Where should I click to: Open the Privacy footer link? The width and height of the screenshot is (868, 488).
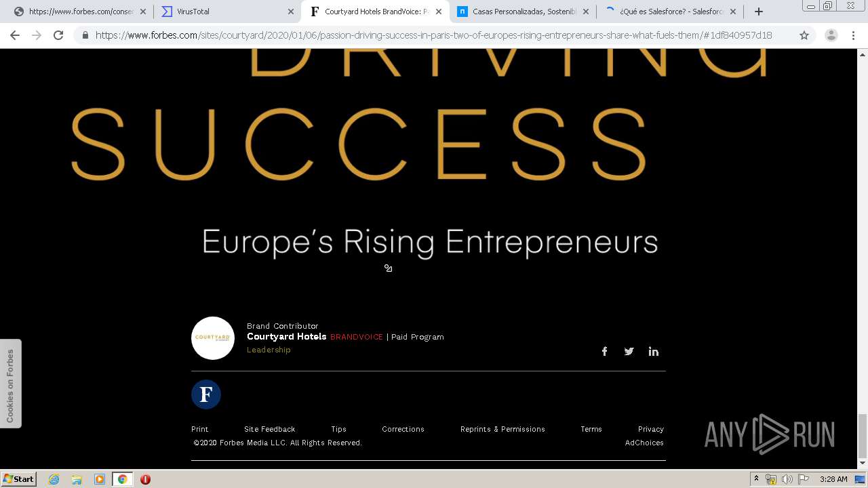coord(651,429)
